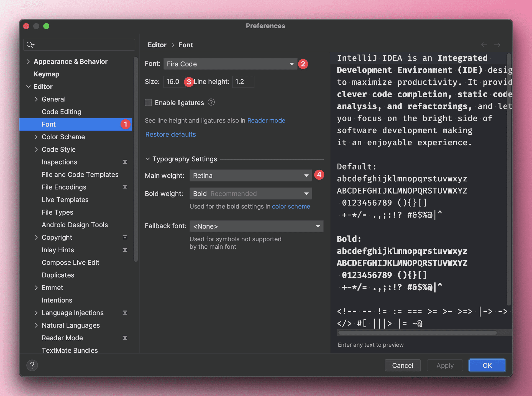Open Keymap settings page
Screen dimensions: 532x396
(46, 74)
